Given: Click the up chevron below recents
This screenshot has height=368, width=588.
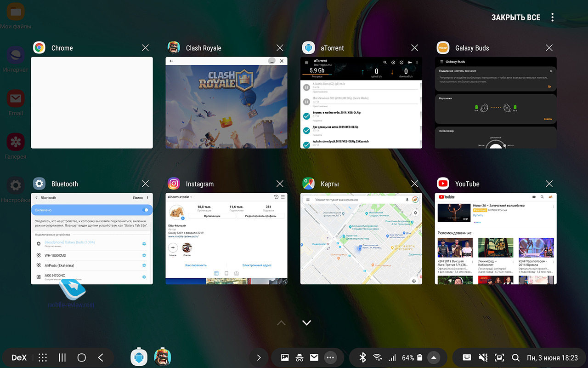Looking at the screenshot, I should point(282,323).
